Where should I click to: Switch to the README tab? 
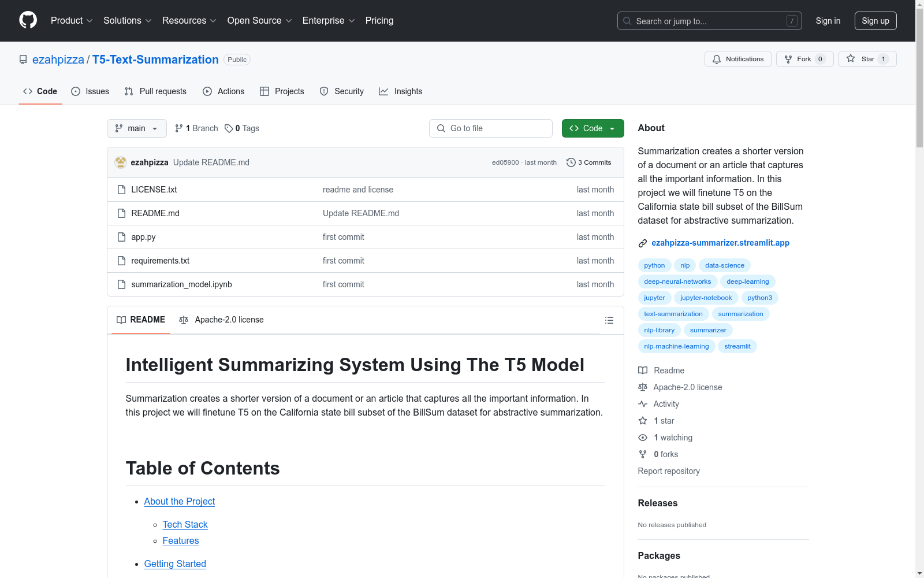click(141, 320)
